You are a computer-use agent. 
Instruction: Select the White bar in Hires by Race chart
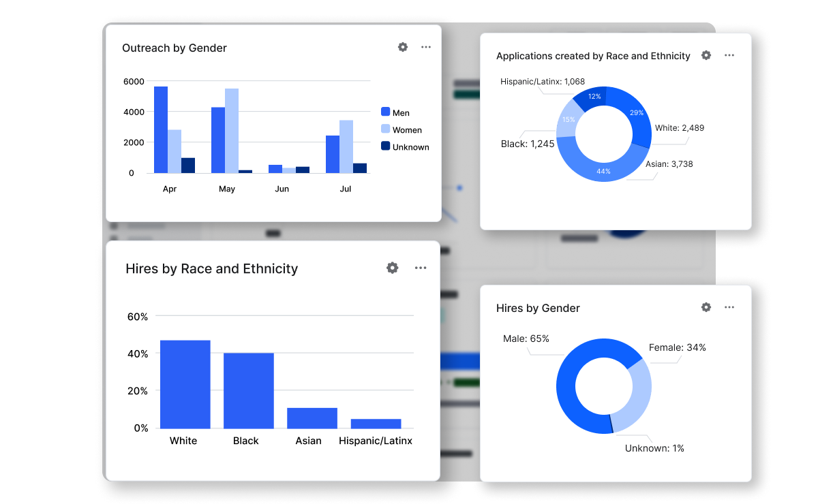(185, 384)
